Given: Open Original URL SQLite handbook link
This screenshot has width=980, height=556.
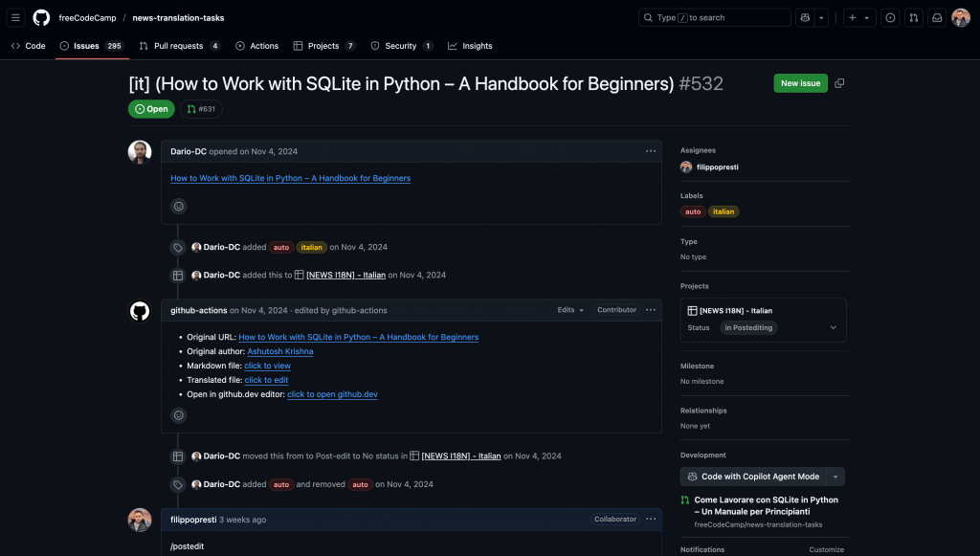Looking at the screenshot, I should (x=359, y=337).
